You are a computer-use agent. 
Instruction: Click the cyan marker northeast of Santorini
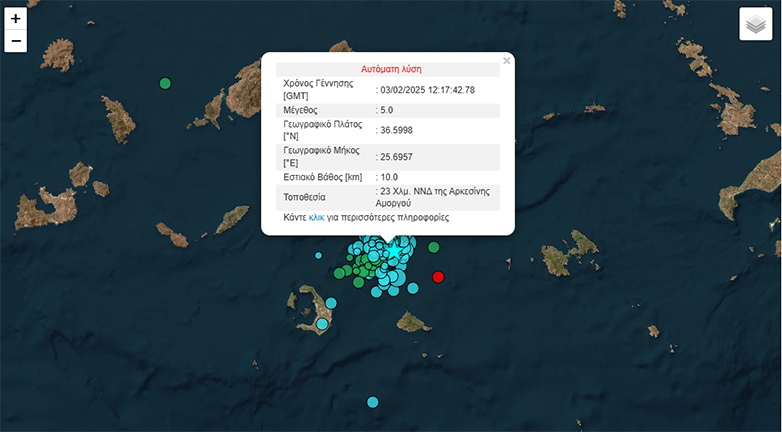coord(331,302)
